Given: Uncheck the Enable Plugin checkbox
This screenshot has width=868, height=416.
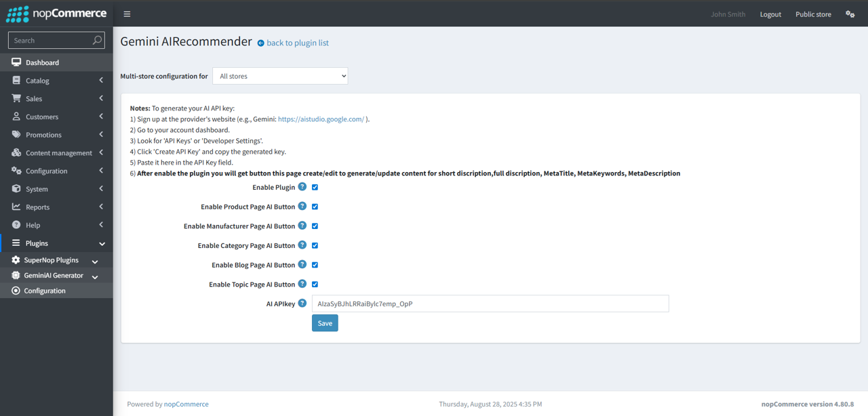Looking at the screenshot, I should coord(315,187).
